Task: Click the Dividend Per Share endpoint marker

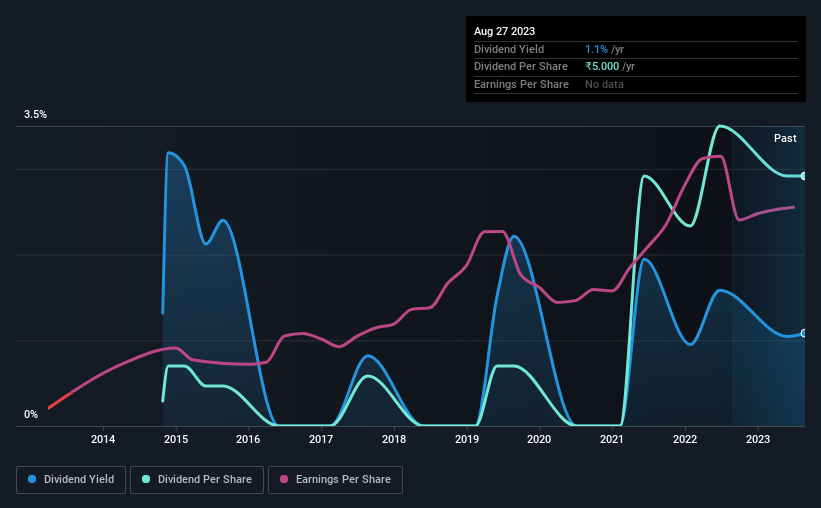Action: (804, 176)
